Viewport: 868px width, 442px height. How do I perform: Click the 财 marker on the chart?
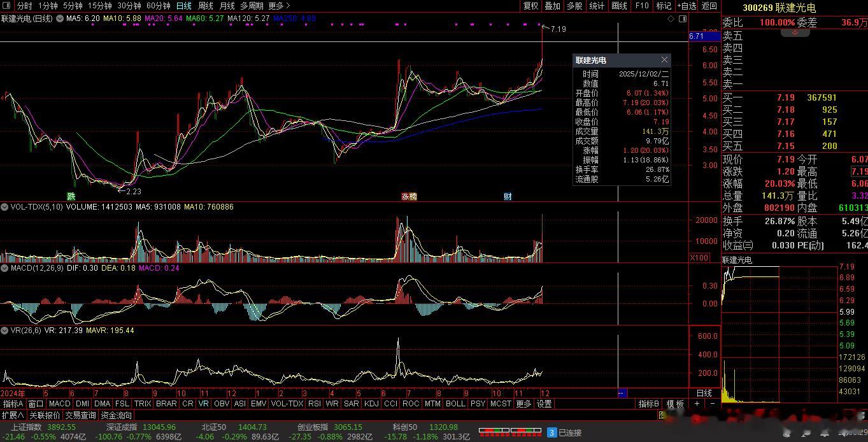coord(508,196)
